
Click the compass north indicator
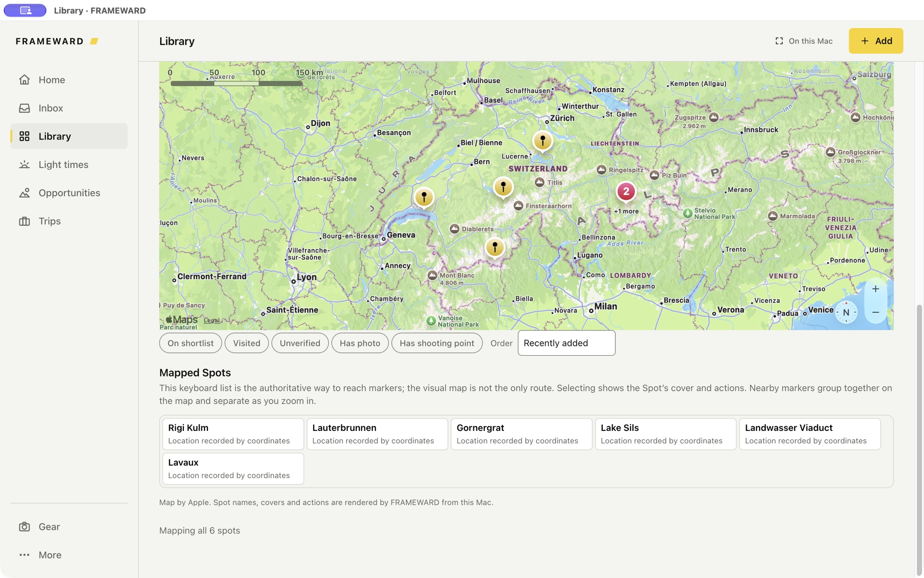click(846, 313)
